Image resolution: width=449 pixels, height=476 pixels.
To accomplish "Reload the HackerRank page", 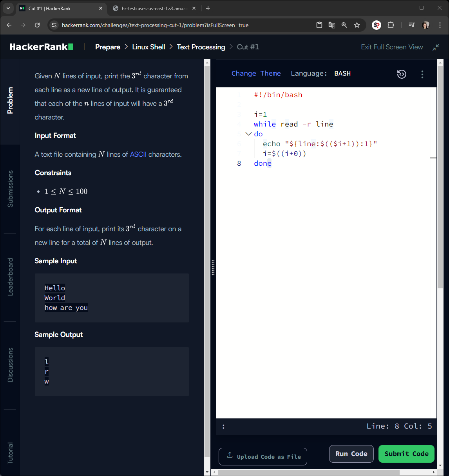I will click(x=37, y=25).
